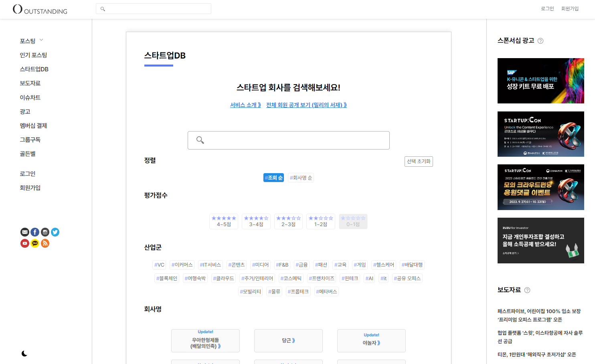Select the 2~3점 rating filter
595x364 pixels.
point(288,221)
